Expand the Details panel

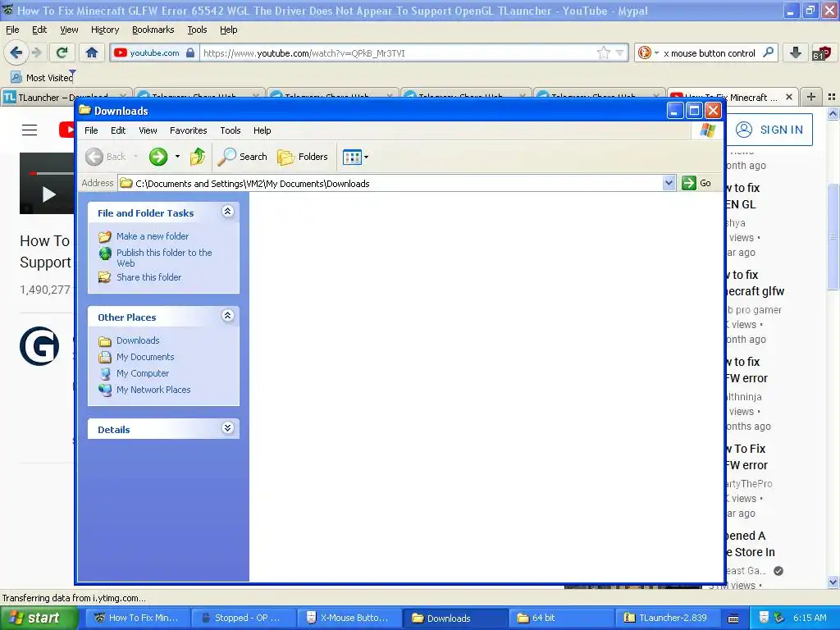(x=227, y=427)
